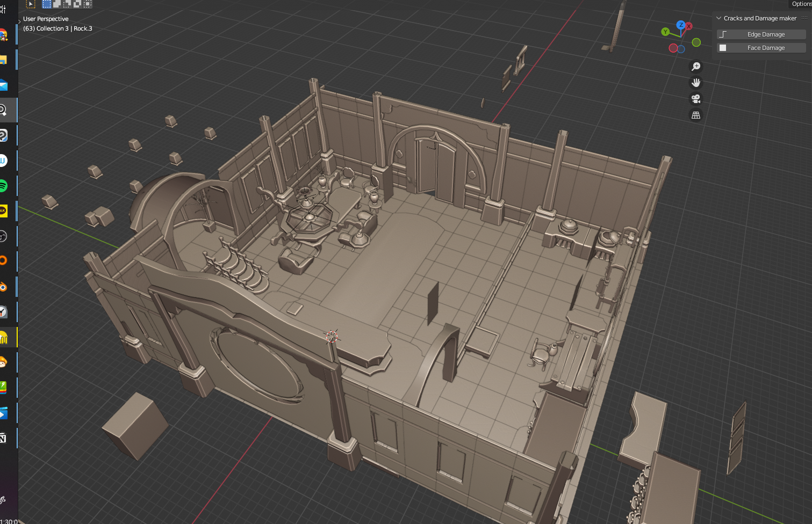This screenshot has height=524, width=812.
Task: Expand the toolbar with the small left arrow
Action: (x=20, y=21)
